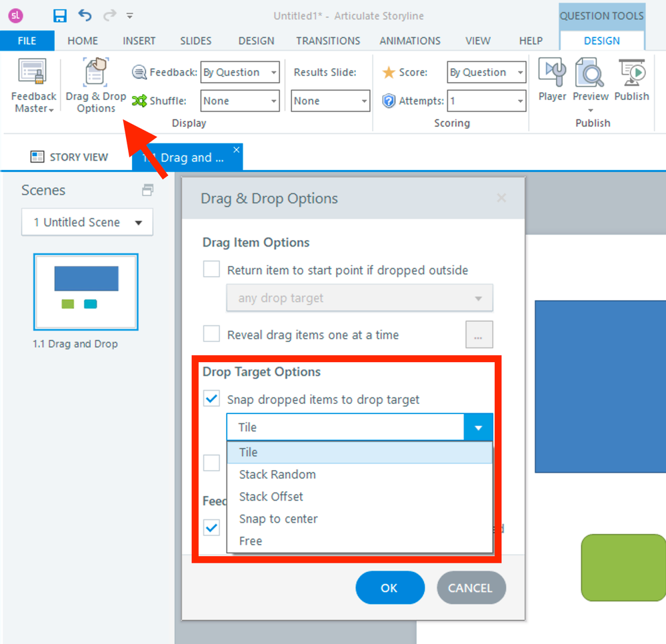The image size is (666, 644).
Task: Click the Feedback speech bubble icon
Action: coord(139,72)
